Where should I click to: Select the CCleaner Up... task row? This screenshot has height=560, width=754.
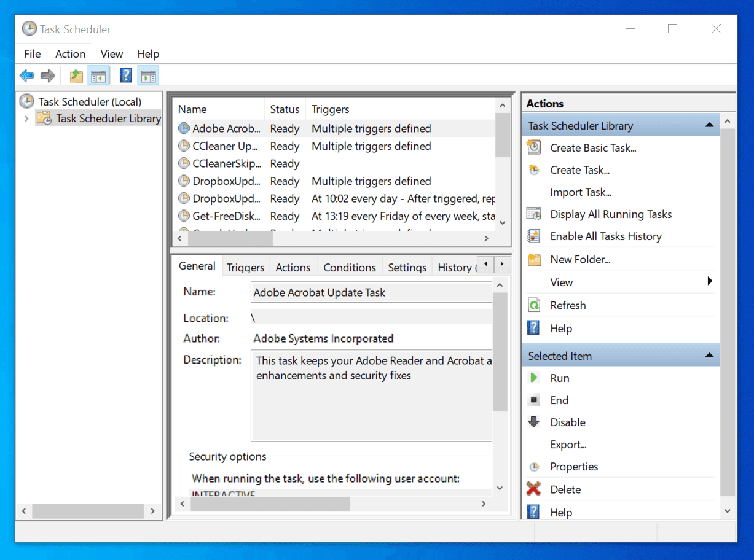click(x=335, y=146)
